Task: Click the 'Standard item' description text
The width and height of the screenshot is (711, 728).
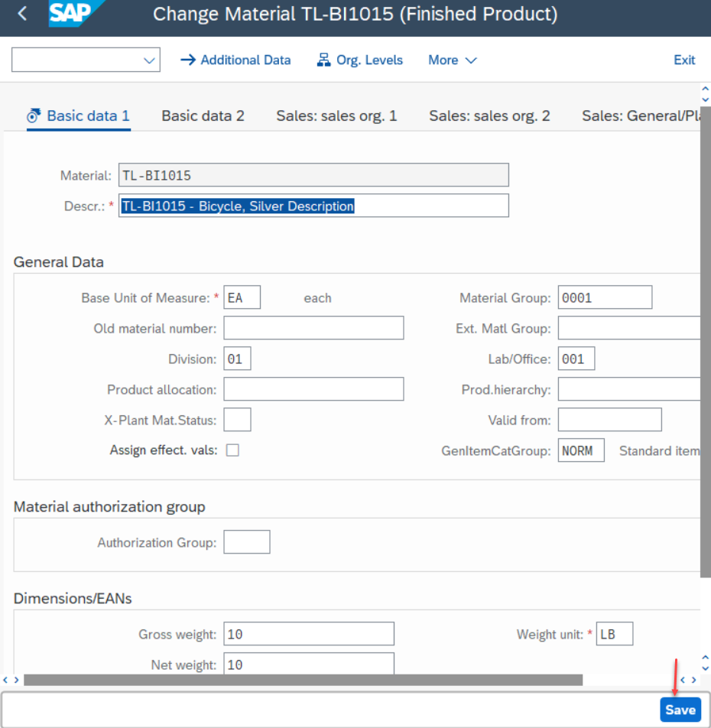Action: pos(660,451)
